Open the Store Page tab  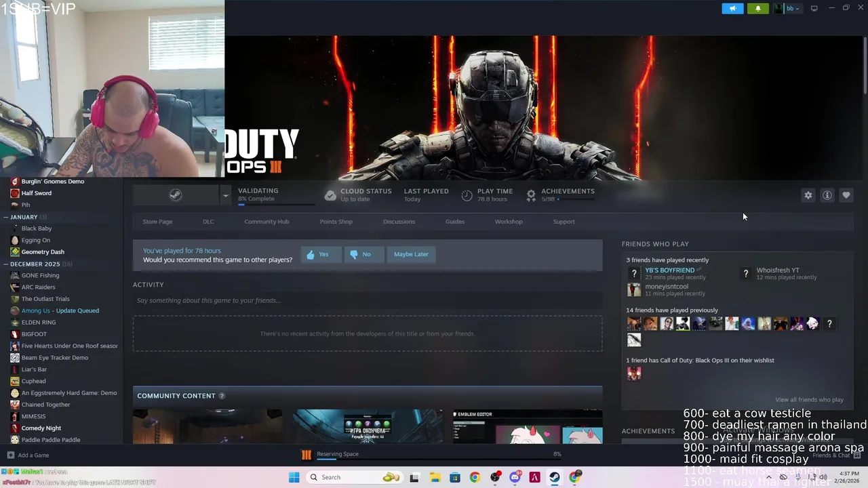coord(157,222)
